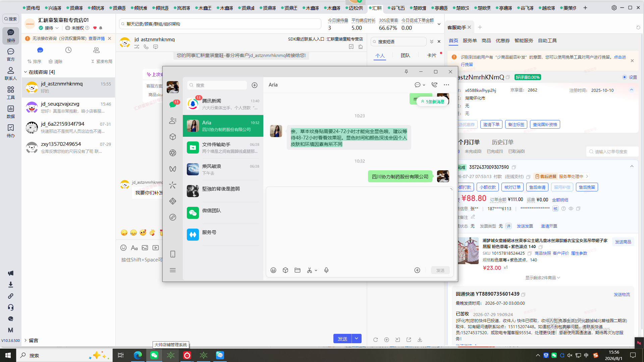This screenshot has width=644, height=362.
Task: Click microphone icon in WeChat toolbar
Action: point(326,270)
